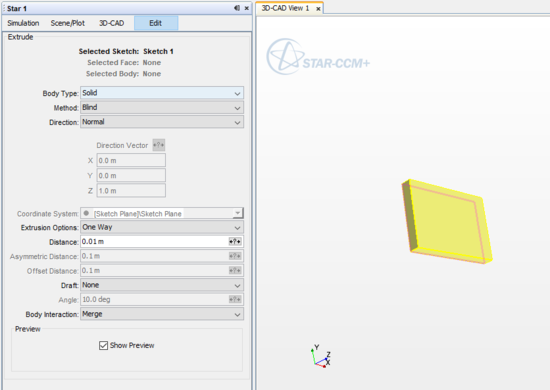Open the Body Interaction dropdown
This screenshot has height=390, width=550.
tap(162, 314)
